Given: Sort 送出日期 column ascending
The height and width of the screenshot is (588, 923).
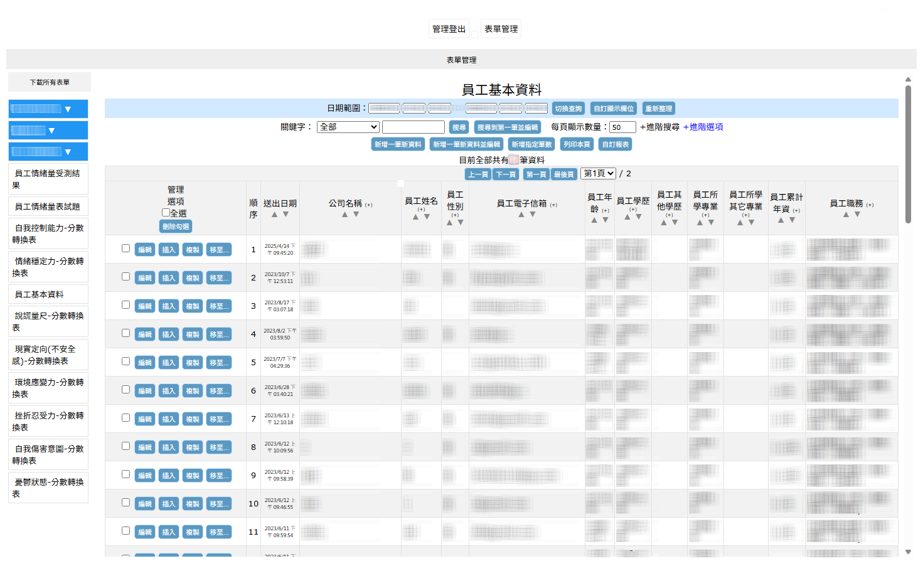Looking at the screenshot, I should 274,215.
